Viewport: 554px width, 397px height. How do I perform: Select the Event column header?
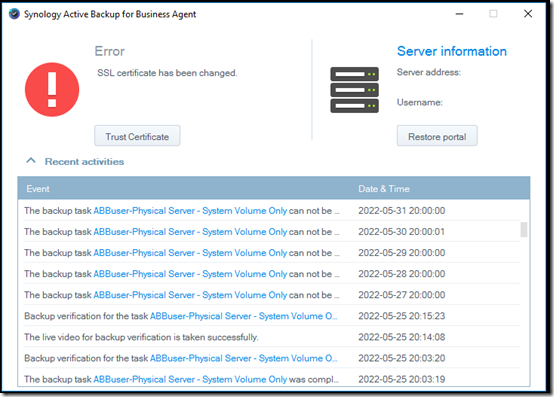[38, 189]
